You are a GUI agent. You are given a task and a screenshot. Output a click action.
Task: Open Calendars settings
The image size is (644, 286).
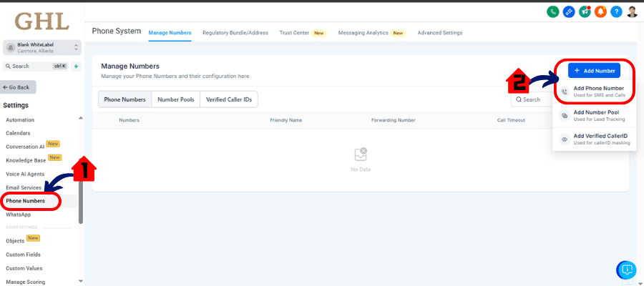18,134
